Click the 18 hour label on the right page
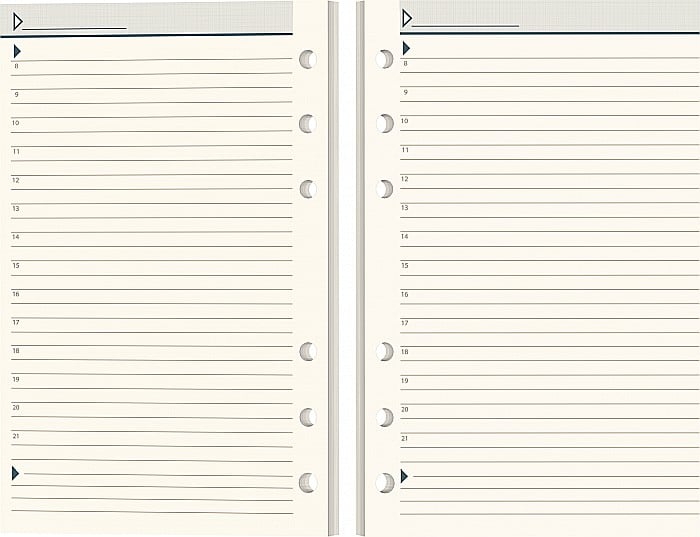700x537 pixels. point(404,352)
